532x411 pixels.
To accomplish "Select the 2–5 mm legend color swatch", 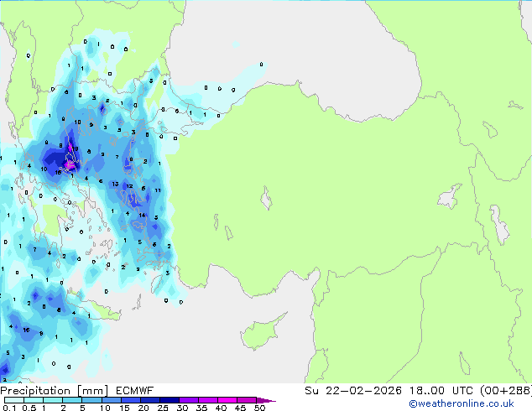I will tap(72, 400).
